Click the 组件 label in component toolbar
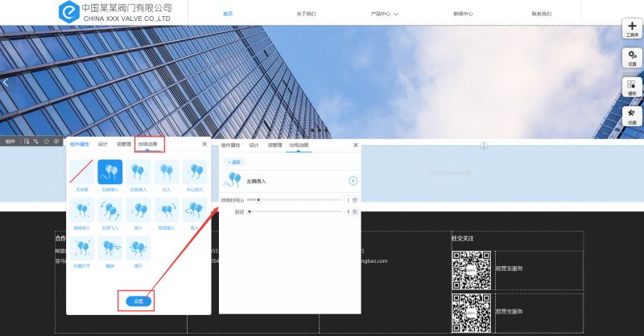Image resolution: width=644 pixels, height=336 pixels. coord(10,141)
